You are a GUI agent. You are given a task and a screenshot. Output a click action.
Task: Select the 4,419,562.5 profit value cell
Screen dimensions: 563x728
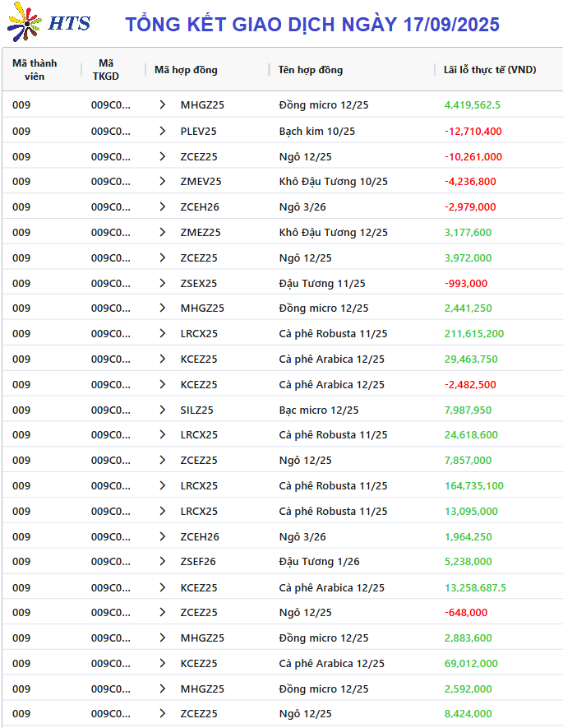coord(472,105)
